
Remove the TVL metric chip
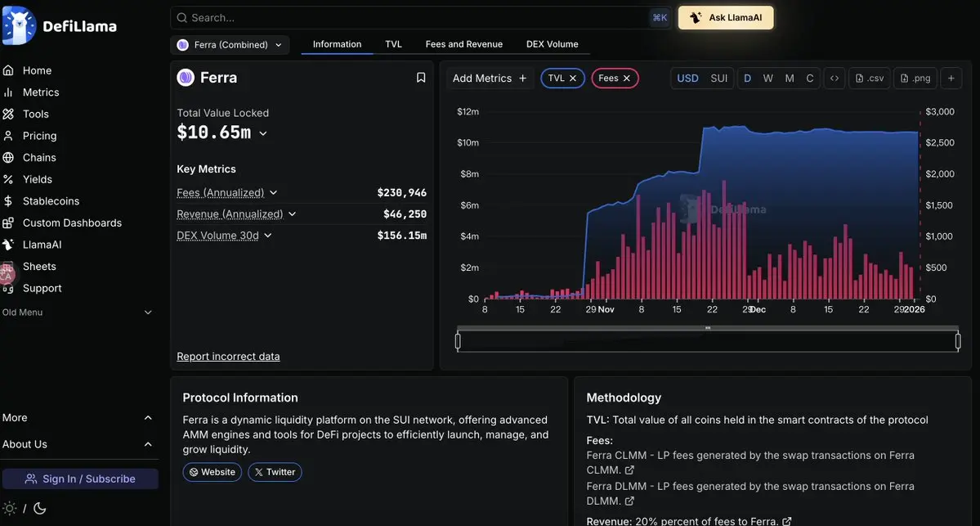click(573, 79)
